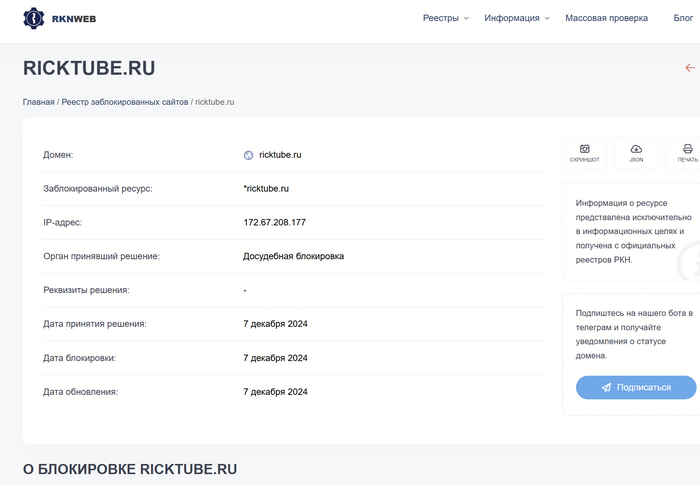
Task: Click the paper plane icon on Подписаться
Action: [606, 387]
